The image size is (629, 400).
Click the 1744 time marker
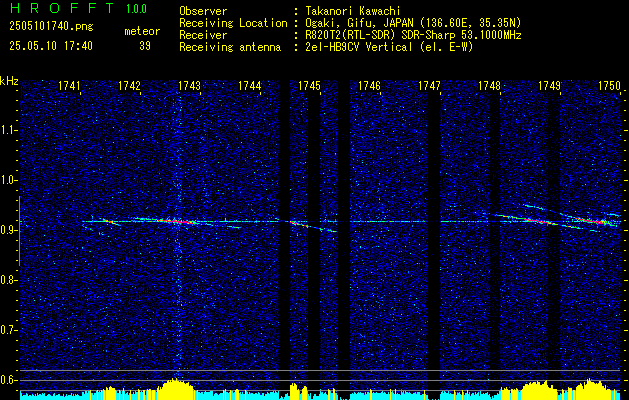250,86
